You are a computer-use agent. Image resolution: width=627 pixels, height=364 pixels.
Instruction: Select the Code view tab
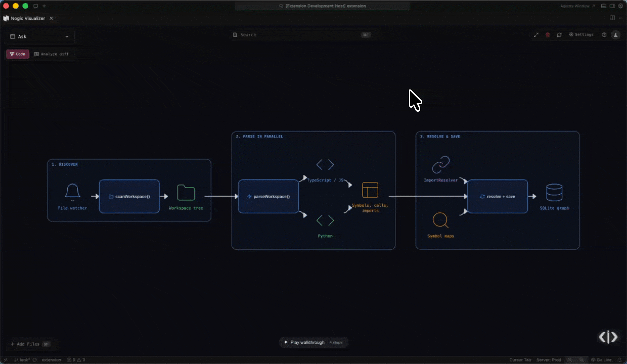pos(18,54)
